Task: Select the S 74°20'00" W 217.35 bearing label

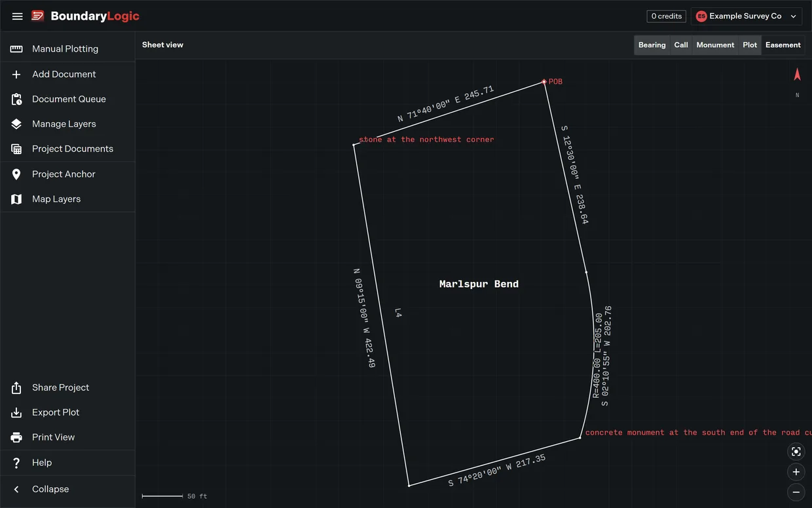Action: [497, 471]
